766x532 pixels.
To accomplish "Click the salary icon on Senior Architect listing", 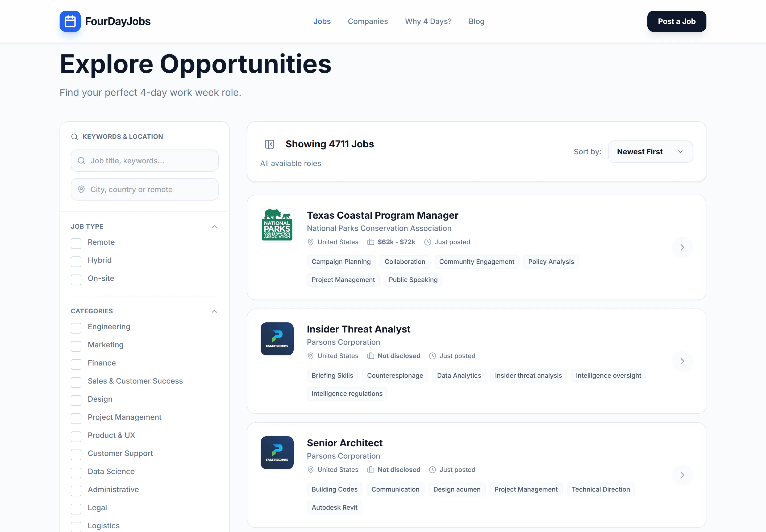I will [x=370, y=470].
